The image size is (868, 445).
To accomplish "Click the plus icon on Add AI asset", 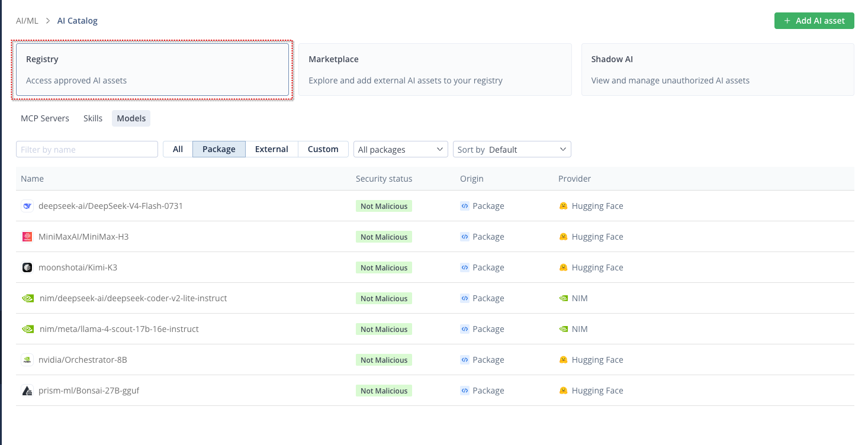I will point(787,21).
